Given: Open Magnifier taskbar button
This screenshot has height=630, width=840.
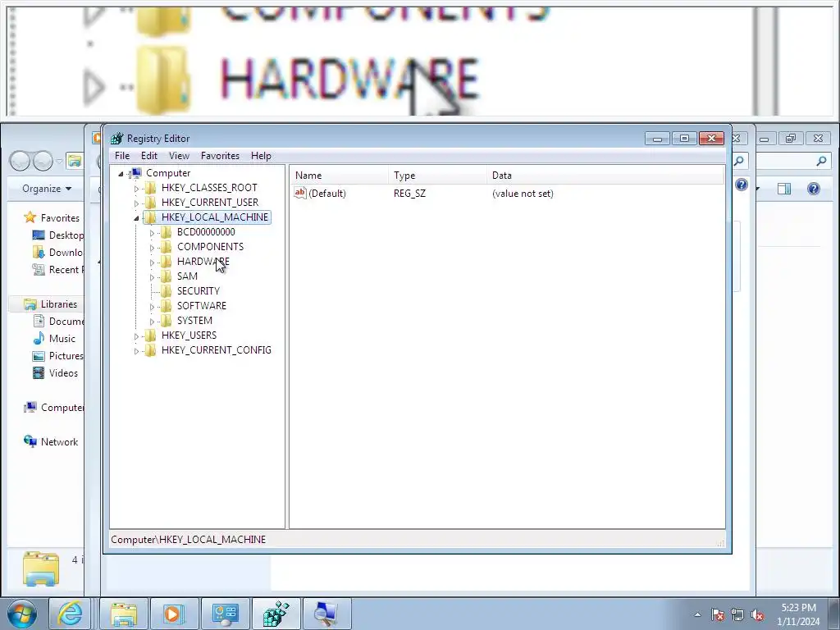Looking at the screenshot, I should click(326, 614).
